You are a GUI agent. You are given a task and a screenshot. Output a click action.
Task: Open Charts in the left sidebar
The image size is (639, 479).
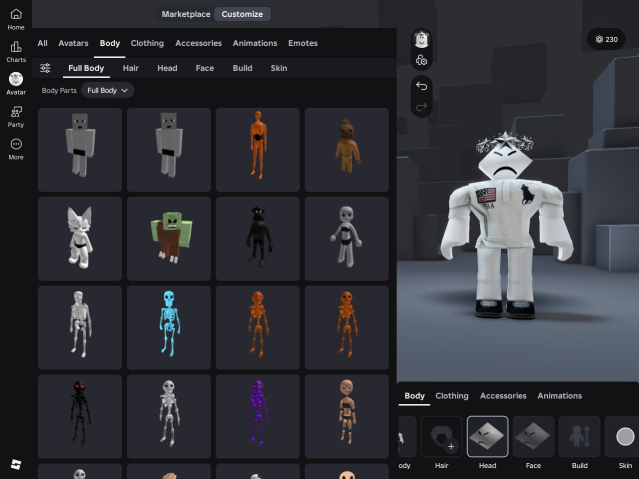point(16,50)
